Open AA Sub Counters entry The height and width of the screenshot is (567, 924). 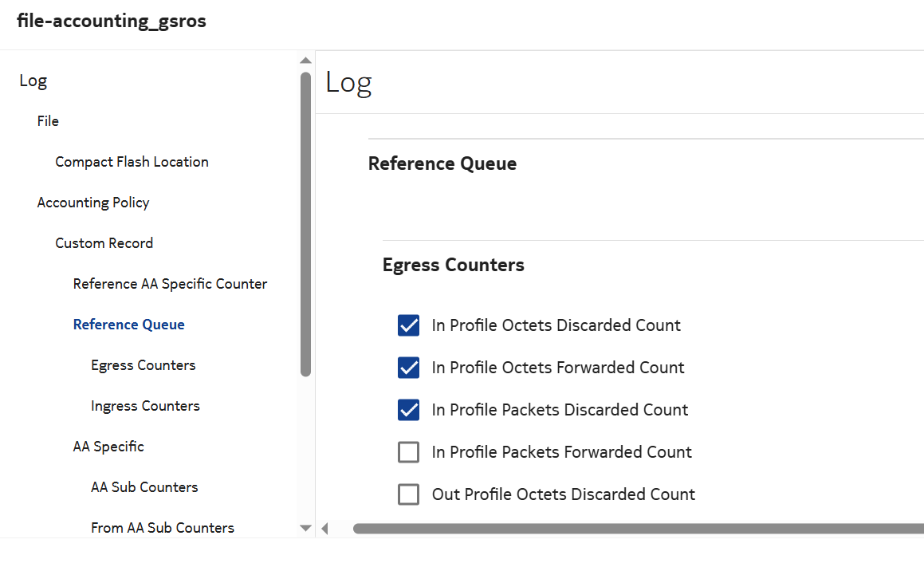click(144, 487)
